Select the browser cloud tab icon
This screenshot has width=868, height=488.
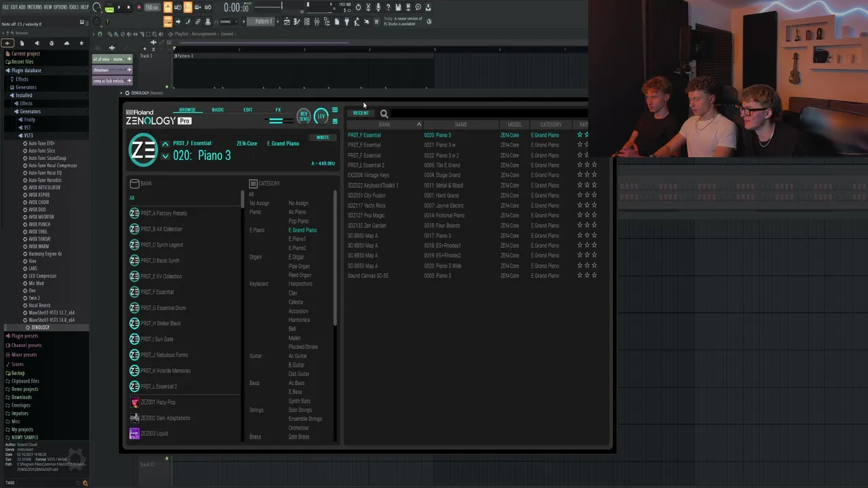coord(66,43)
